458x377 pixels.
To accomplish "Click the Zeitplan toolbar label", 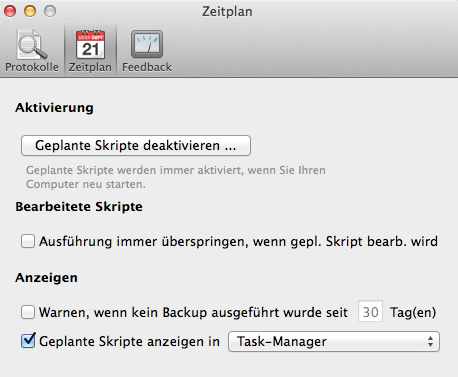I will click(x=90, y=67).
